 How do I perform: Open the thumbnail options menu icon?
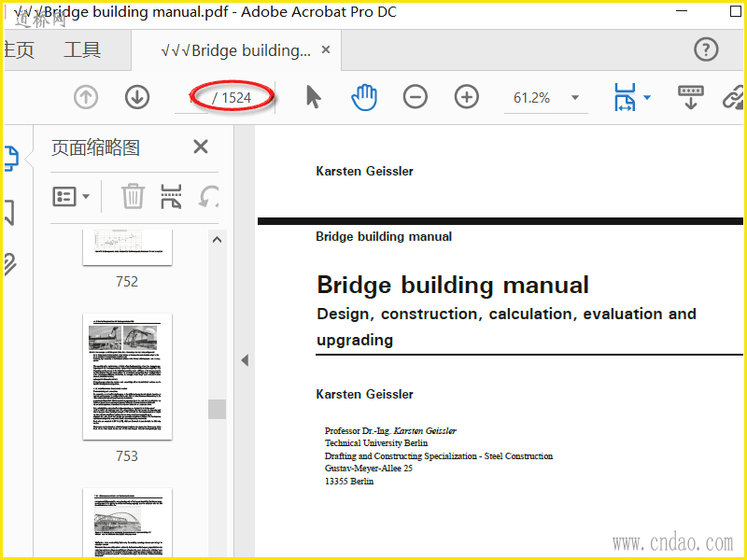[x=64, y=196]
